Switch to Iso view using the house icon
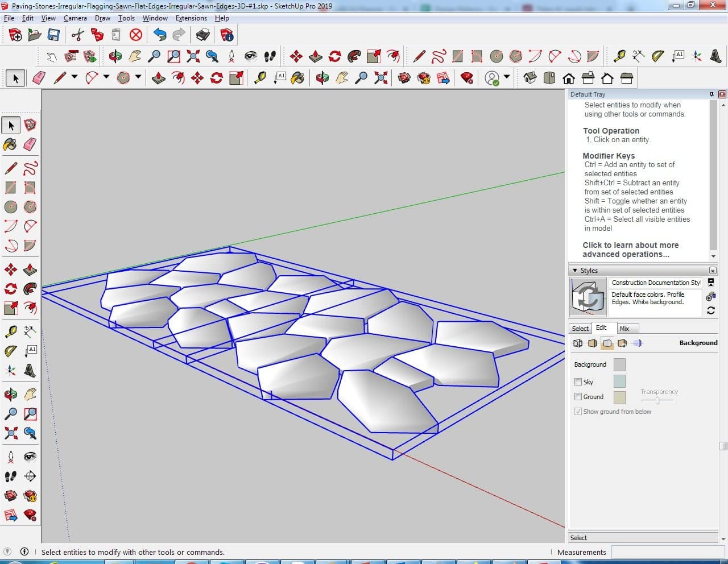Viewport: 728px width, 564px height. 530,78
